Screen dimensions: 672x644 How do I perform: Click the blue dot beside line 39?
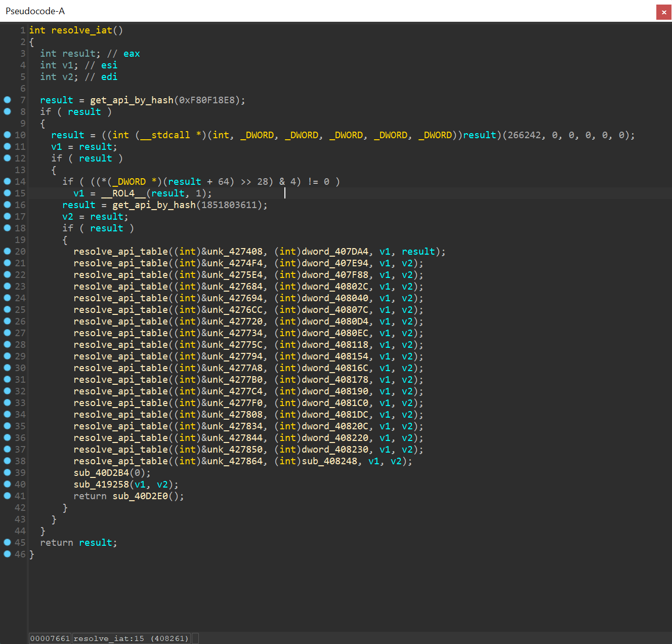coord(7,472)
